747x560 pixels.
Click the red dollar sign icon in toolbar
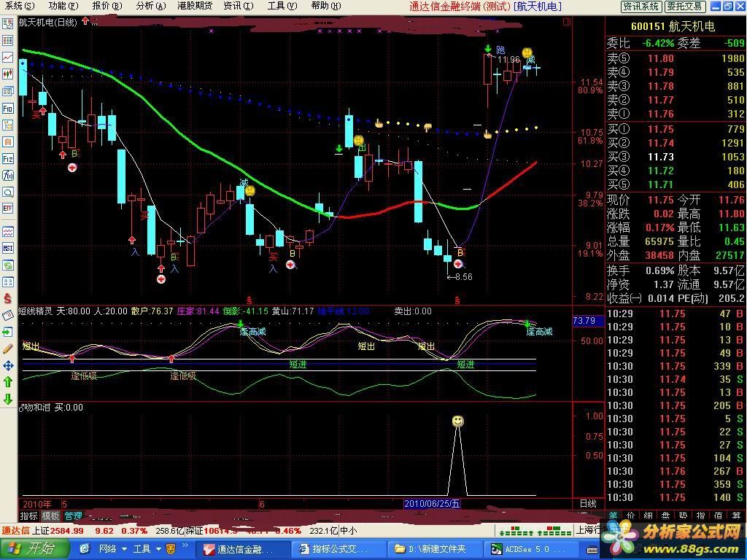click(7, 298)
